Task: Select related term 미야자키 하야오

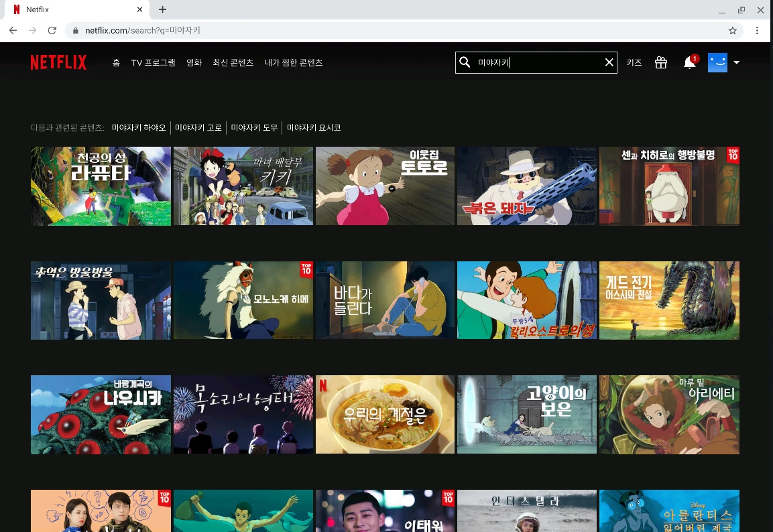Action: click(x=139, y=127)
